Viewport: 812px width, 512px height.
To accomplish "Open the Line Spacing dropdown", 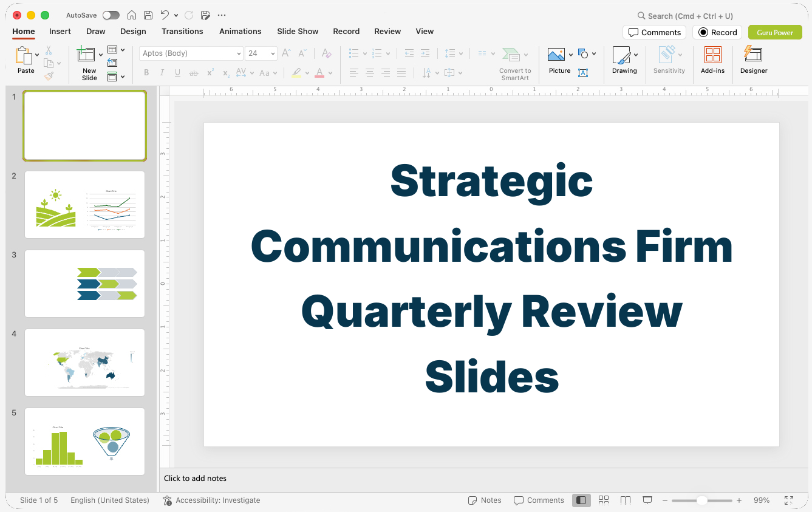I will pos(461,53).
